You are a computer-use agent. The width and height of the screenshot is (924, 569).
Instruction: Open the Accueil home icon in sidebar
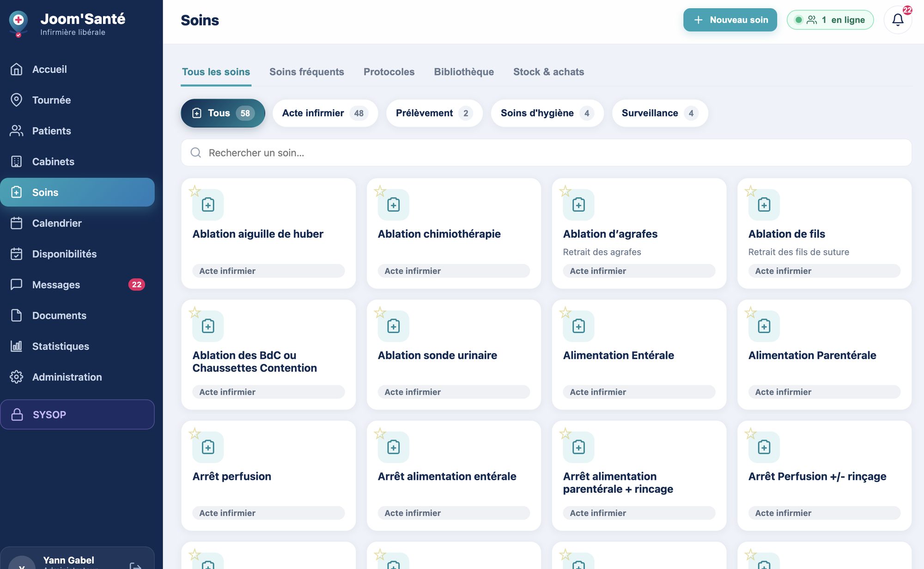coord(17,69)
